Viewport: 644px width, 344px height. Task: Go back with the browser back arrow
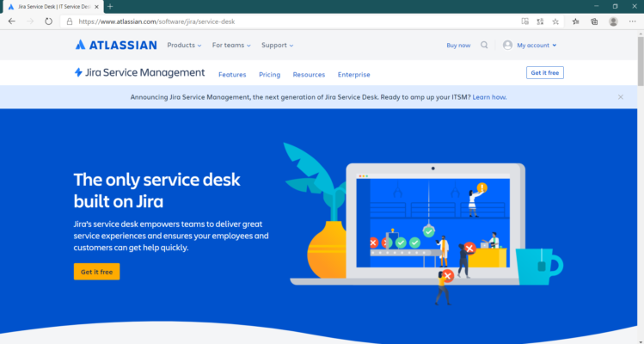[11, 21]
